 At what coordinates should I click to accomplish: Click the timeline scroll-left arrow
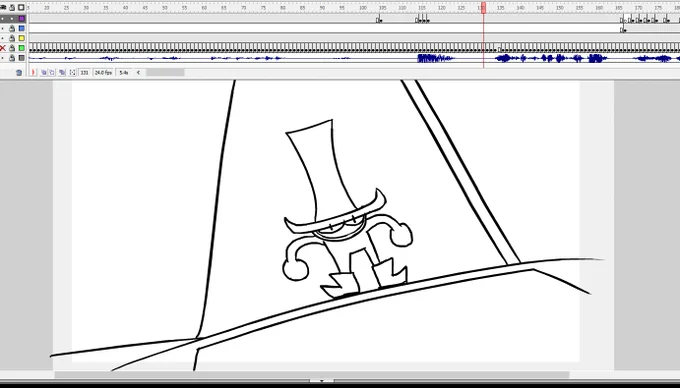click(x=138, y=72)
